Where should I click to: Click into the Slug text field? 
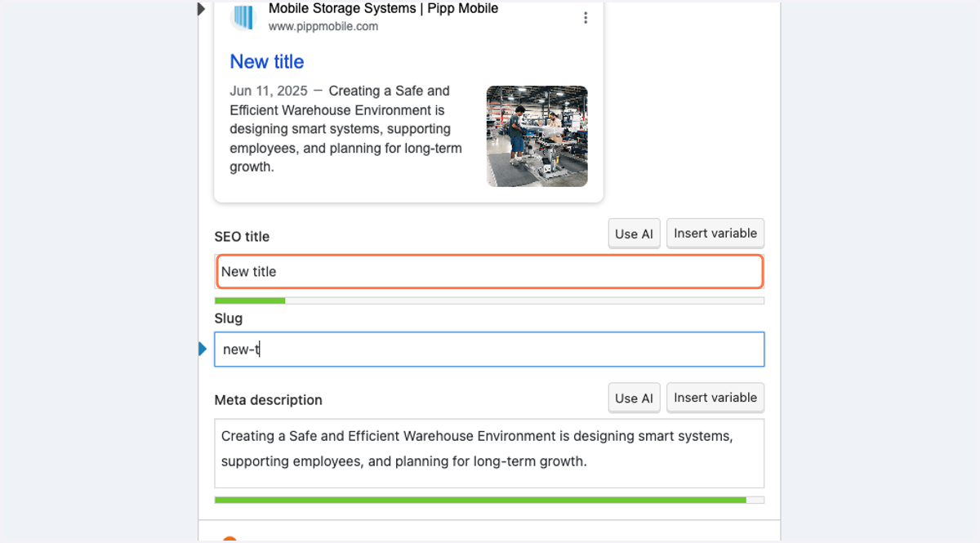(x=490, y=349)
